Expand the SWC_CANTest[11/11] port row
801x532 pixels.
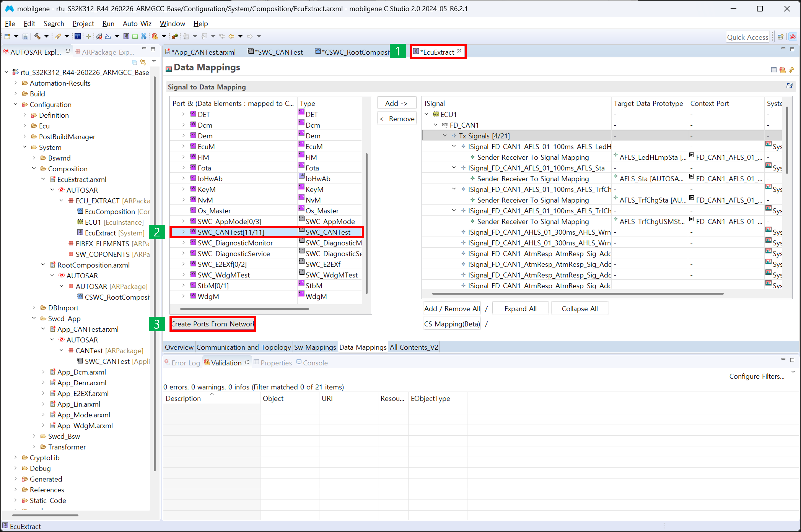coord(184,232)
